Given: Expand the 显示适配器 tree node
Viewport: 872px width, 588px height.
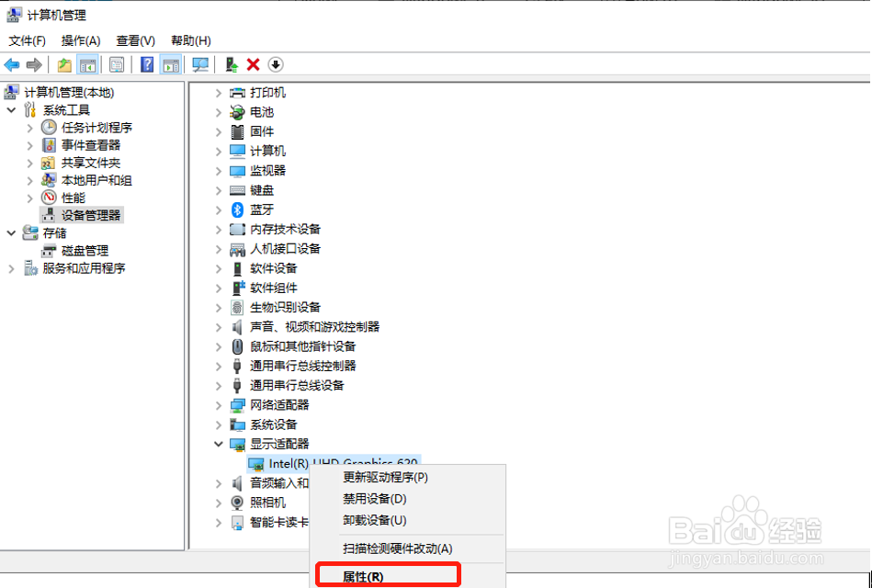Looking at the screenshot, I should 219,444.
